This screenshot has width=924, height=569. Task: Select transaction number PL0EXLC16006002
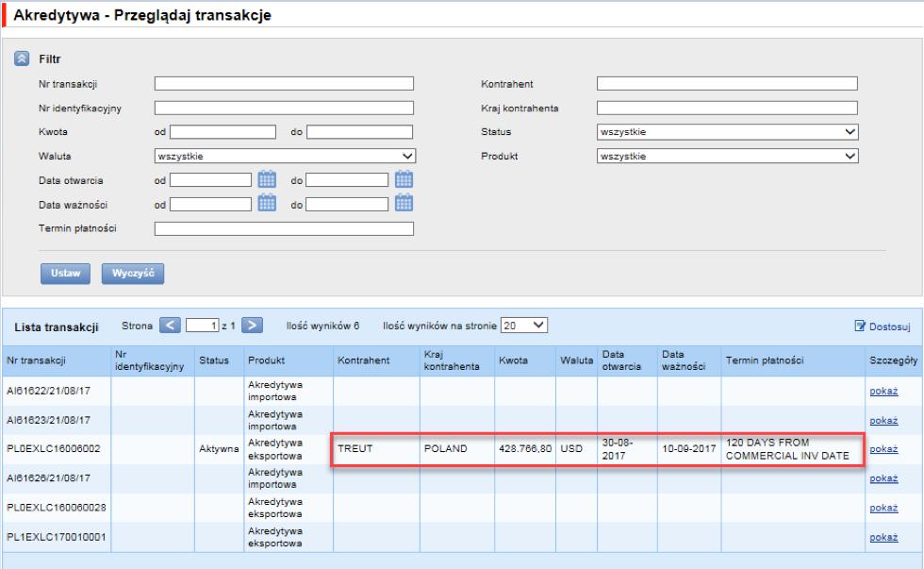tap(54, 449)
